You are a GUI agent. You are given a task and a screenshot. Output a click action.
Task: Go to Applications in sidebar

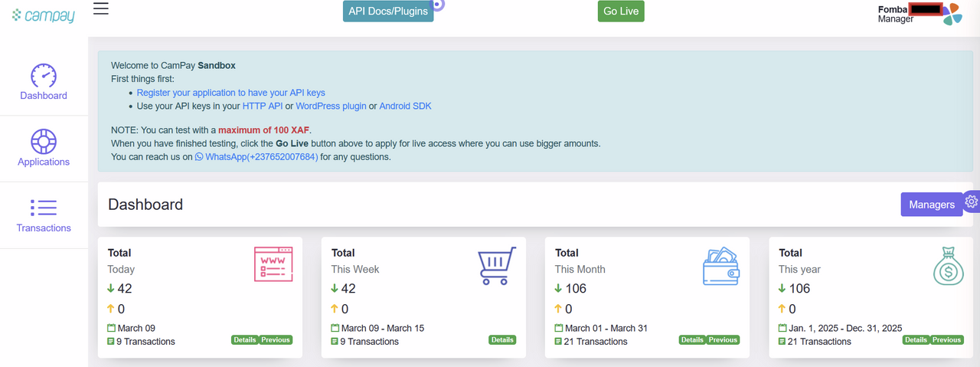[x=44, y=162]
